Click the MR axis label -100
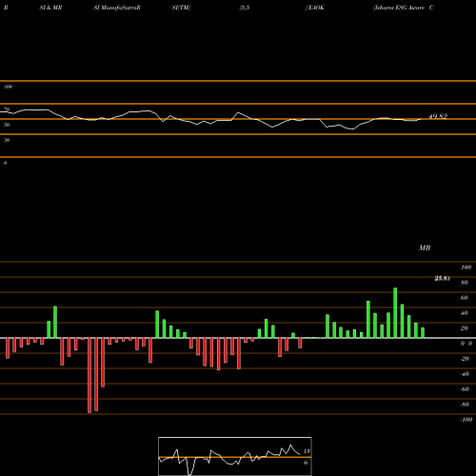 [x=466, y=420]
